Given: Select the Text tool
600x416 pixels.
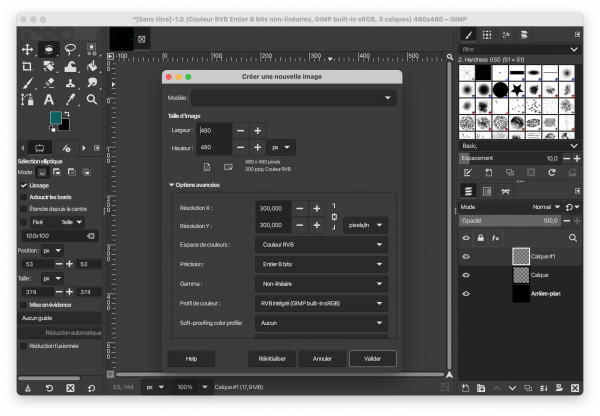Looking at the screenshot, I should pos(49,100).
